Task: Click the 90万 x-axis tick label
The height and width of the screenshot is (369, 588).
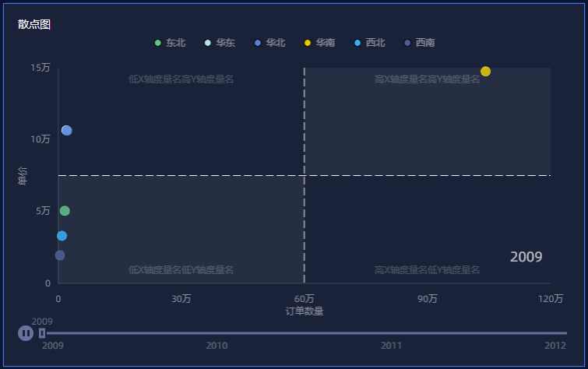Action: tap(428, 298)
